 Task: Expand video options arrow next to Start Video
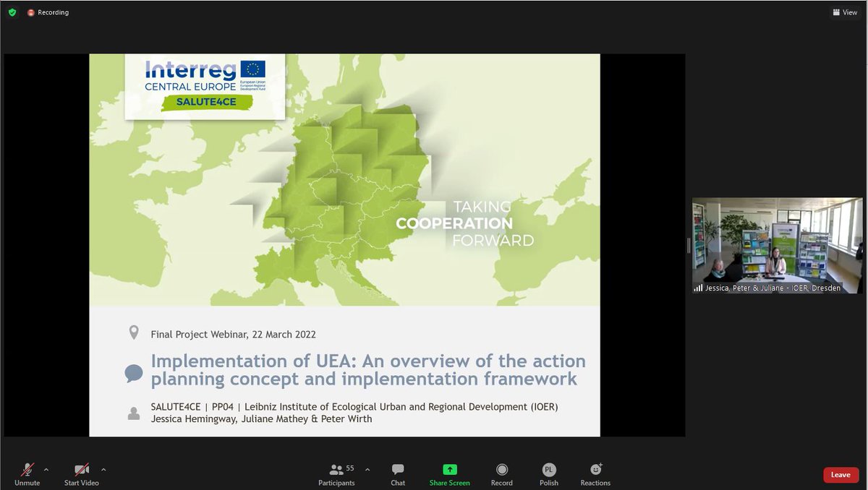click(x=103, y=469)
